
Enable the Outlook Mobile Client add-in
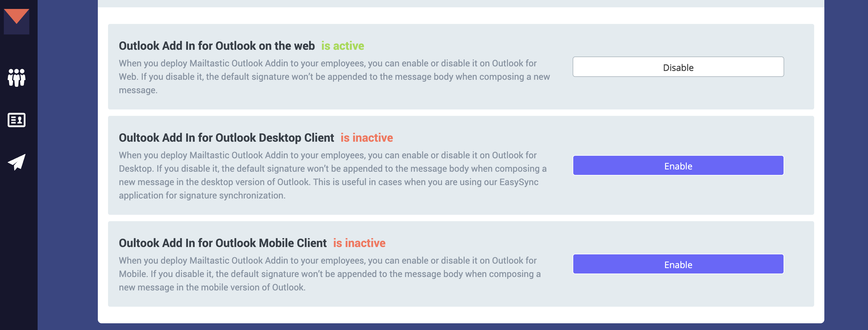(x=678, y=264)
